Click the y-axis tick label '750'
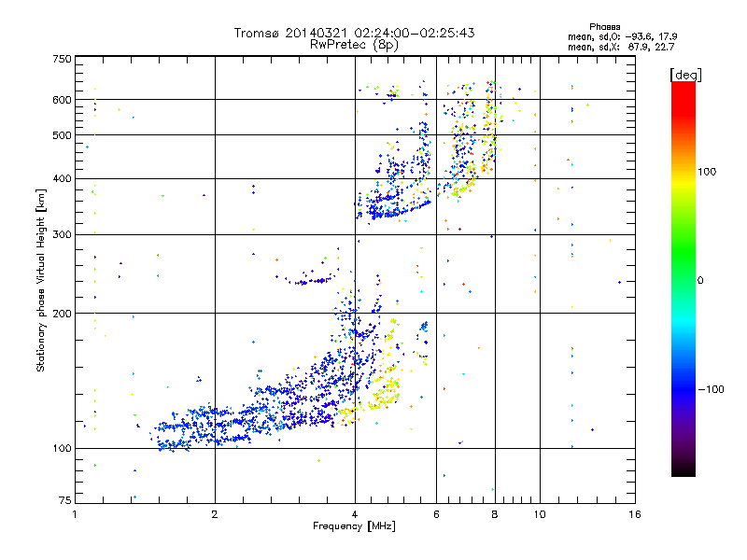The image size is (747, 560). pos(62,59)
